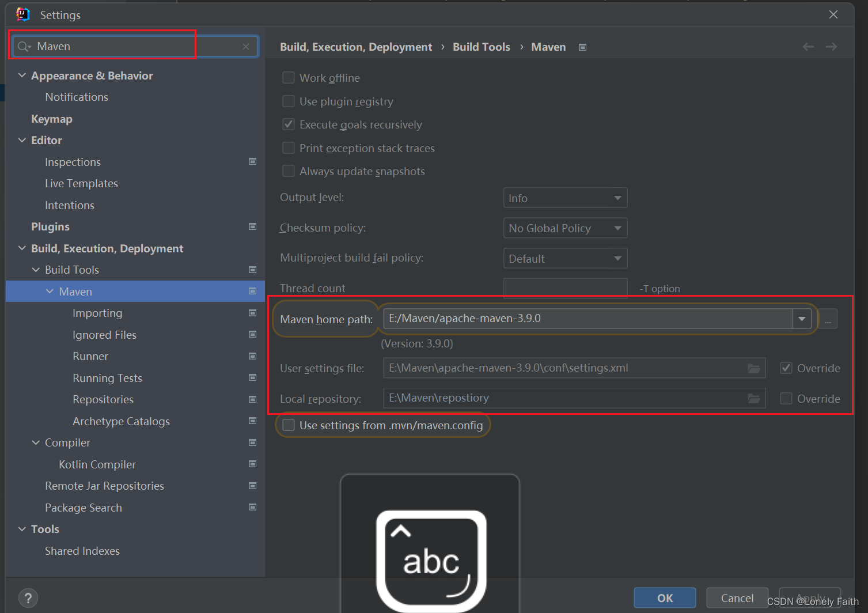Image resolution: width=868 pixels, height=613 pixels.
Task: Click the OK button
Action: (664, 598)
